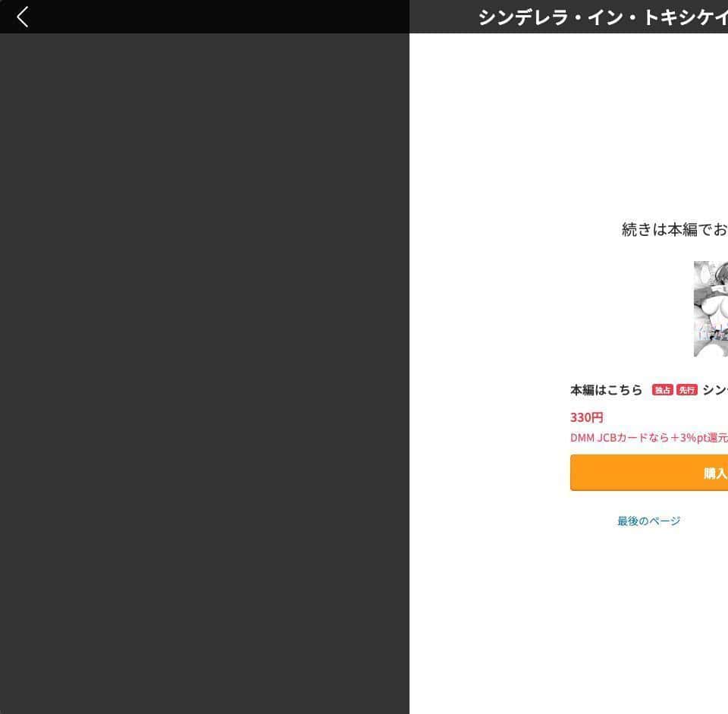Click the シンデレラ・イン・トキシケイ header title
The width and height of the screenshot is (728, 714).
[603, 17]
